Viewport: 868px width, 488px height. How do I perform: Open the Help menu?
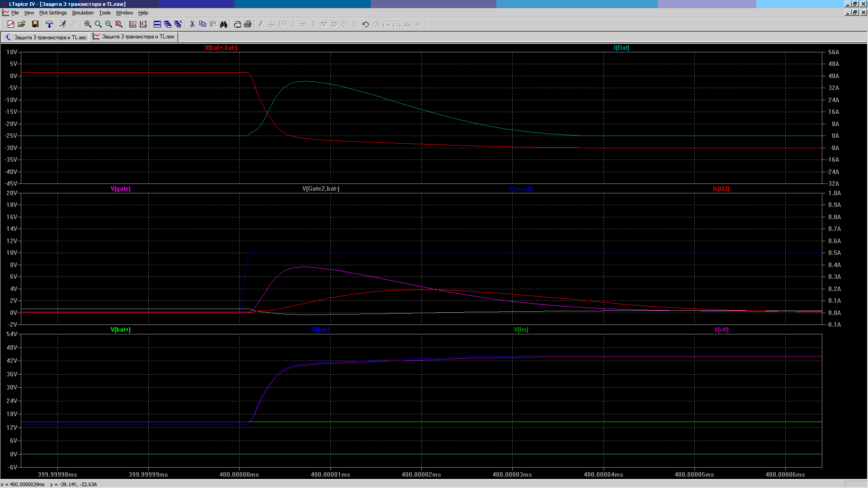pos(143,13)
